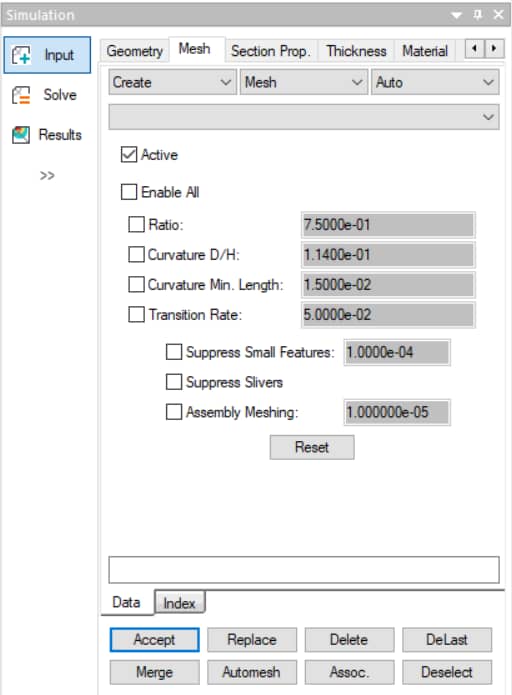
Task: Click the Automesh button
Action: point(252,672)
